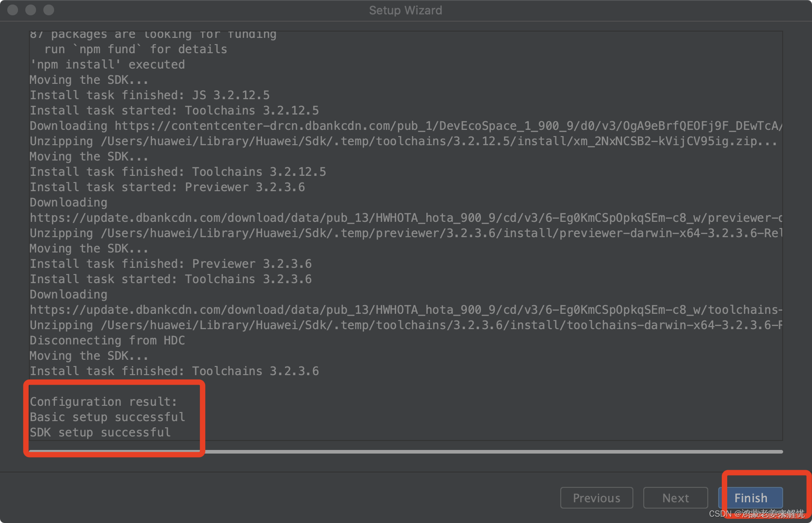Image resolution: width=812 pixels, height=523 pixels.
Task: Click 'Install task finished: Toolchains 3.2.12.5' line
Action: click(x=178, y=172)
